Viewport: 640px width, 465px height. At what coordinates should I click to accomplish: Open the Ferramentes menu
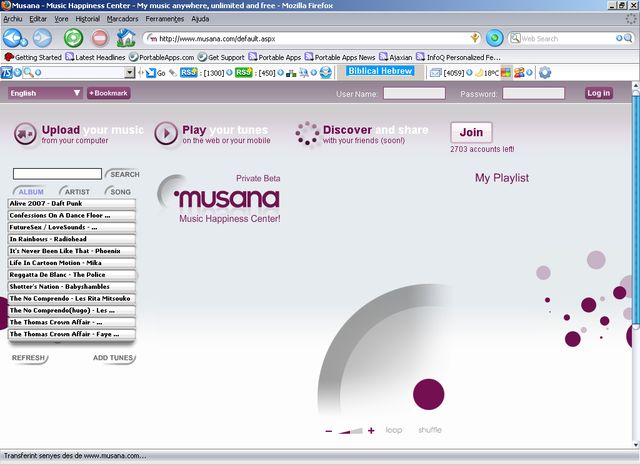tap(164, 19)
